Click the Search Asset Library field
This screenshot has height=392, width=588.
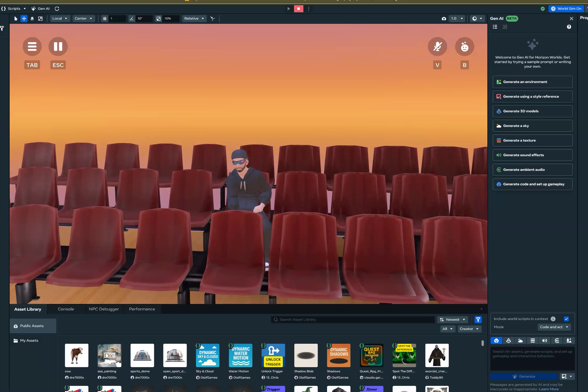353,319
